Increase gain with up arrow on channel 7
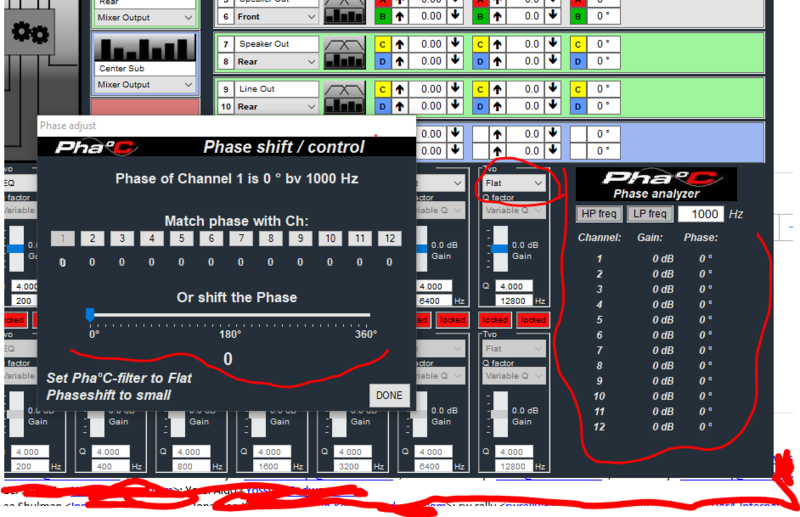The image size is (800, 517). pos(399,44)
